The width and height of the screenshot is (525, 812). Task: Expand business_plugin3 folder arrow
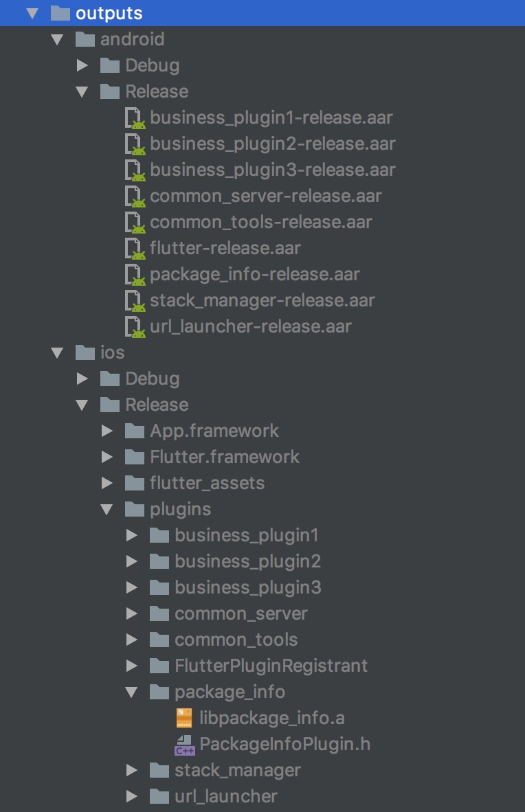click(132, 588)
